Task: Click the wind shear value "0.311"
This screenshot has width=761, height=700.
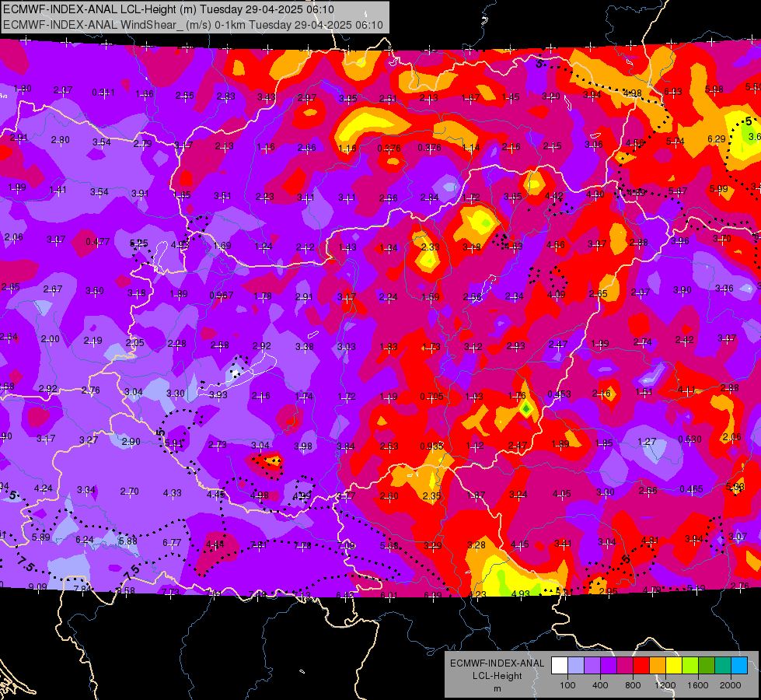Action: point(103,93)
